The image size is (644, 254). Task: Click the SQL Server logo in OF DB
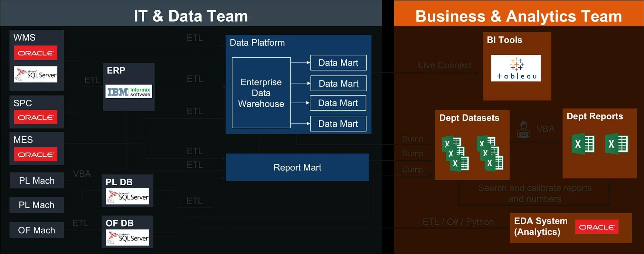tap(128, 238)
